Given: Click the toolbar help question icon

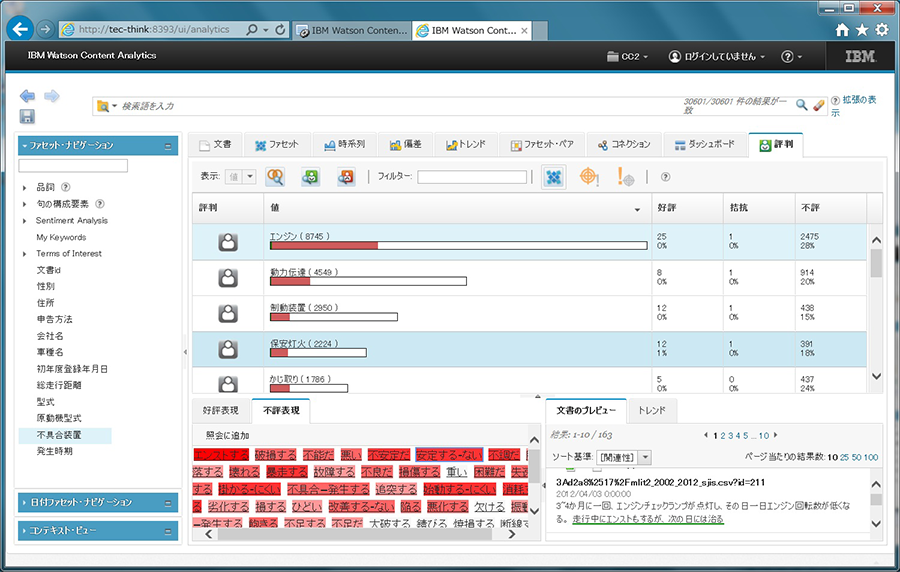Looking at the screenshot, I should (665, 177).
